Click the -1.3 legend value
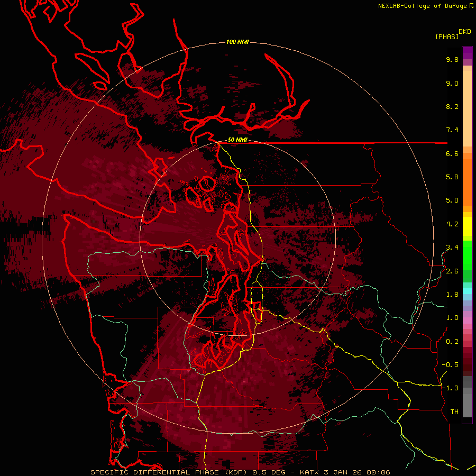Screen dimensions: 476x476 [x=450, y=388]
